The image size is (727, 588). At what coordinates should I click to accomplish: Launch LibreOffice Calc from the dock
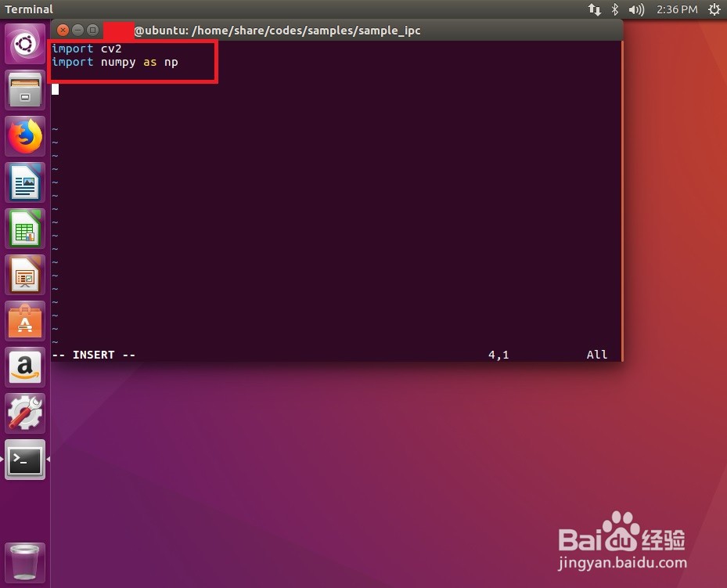(x=25, y=228)
